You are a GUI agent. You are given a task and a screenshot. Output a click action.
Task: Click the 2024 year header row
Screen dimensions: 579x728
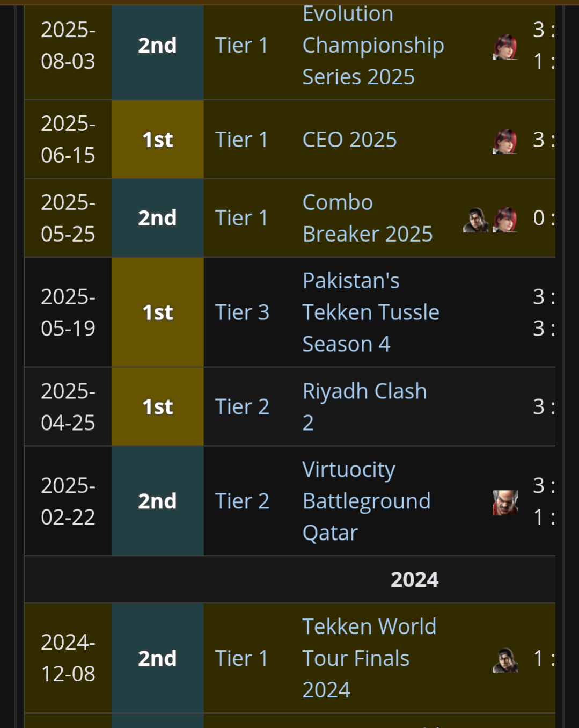(414, 580)
